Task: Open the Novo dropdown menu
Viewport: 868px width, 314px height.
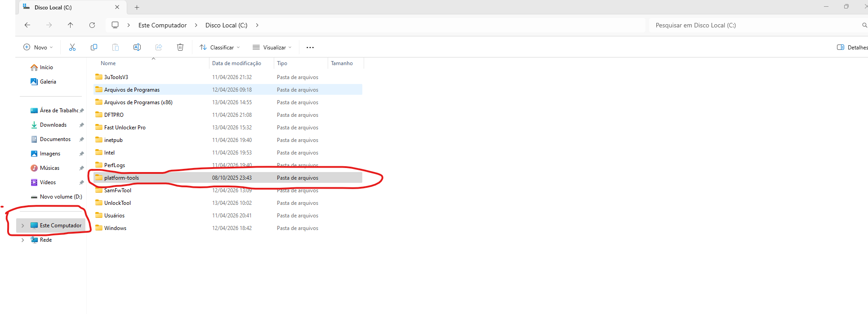Action: (38, 47)
